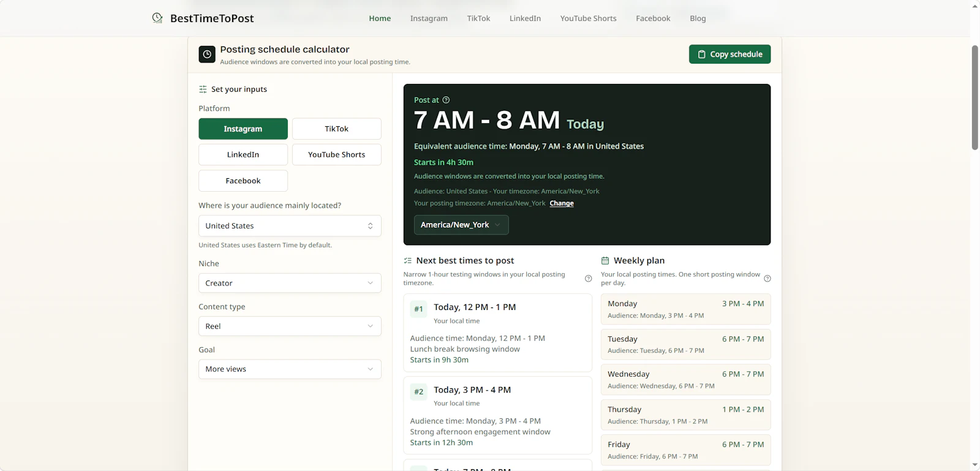Click the Starts in 9h 30m text
980x471 pixels.
point(439,360)
